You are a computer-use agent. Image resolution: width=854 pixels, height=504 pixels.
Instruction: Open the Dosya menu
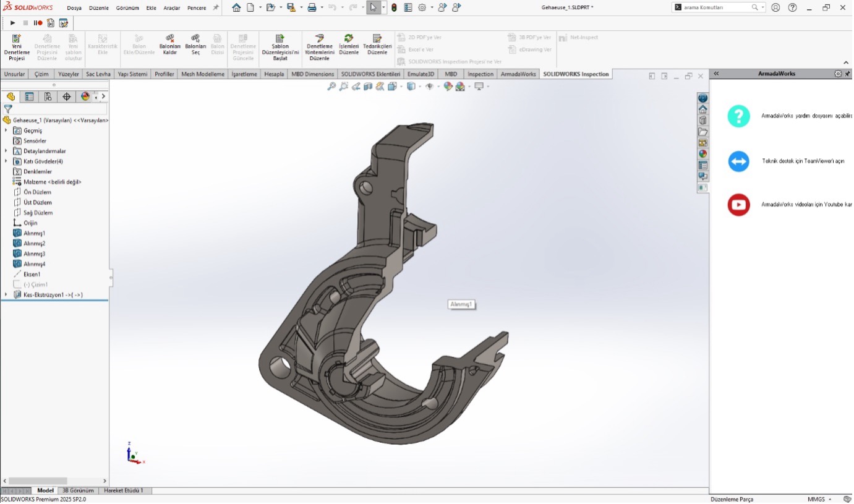point(74,8)
